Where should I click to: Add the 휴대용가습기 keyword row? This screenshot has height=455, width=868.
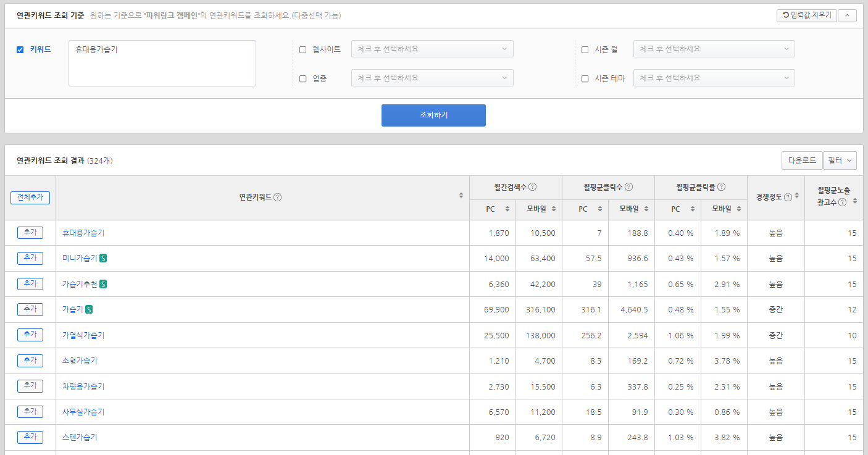click(30, 233)
